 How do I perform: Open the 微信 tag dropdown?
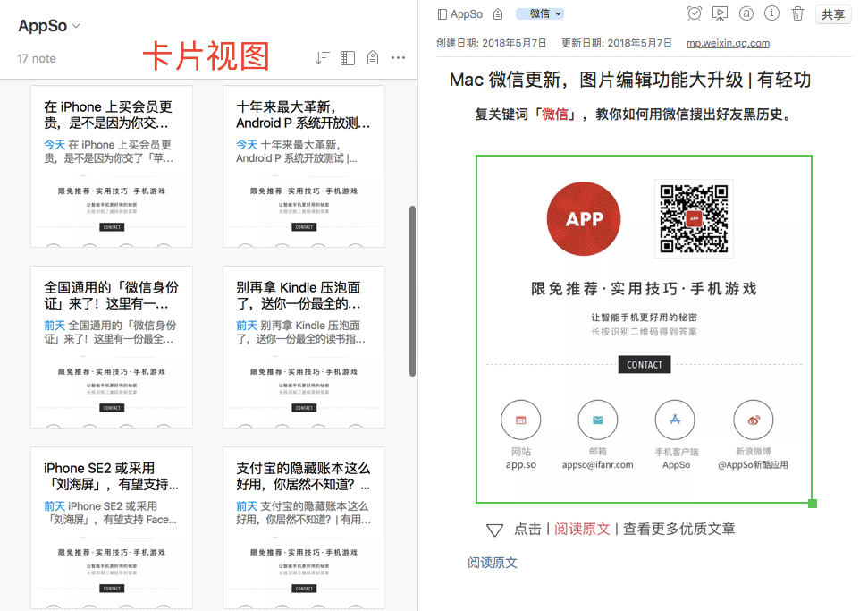pyautogui.click(x=541, y=14)
